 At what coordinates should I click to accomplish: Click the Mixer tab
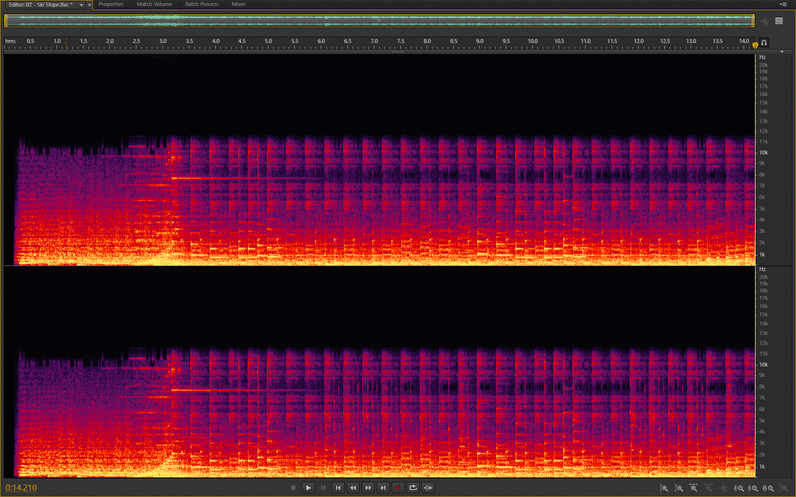238,4
